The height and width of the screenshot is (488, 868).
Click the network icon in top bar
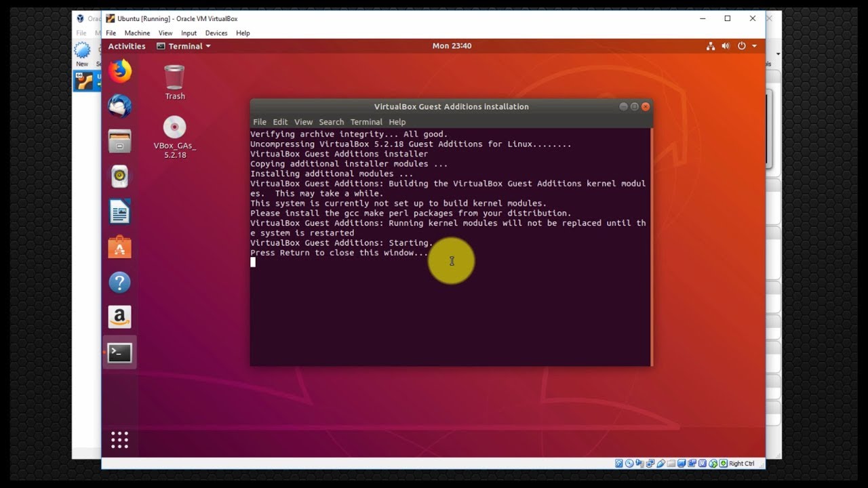pyautogui.click(x=711, y=46)
